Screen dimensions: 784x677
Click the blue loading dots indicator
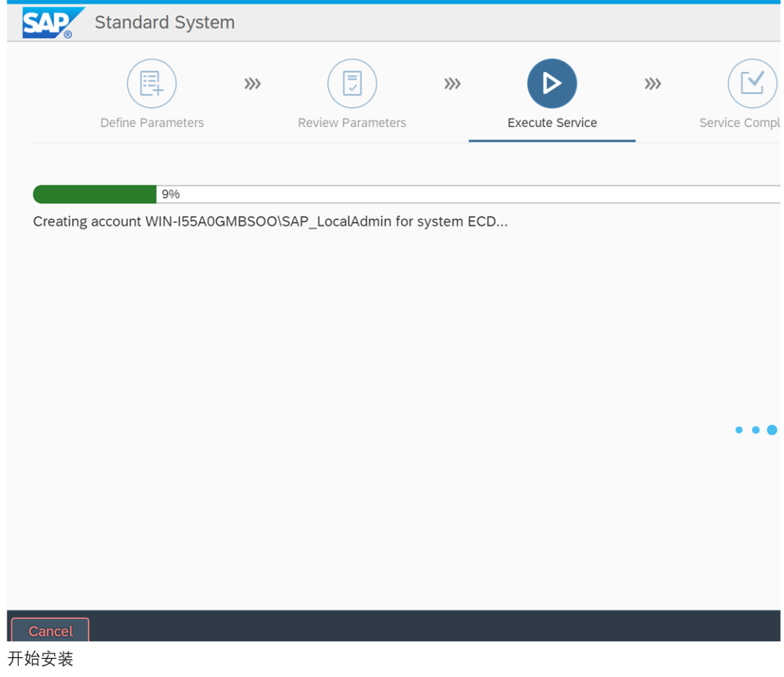(756, 430)
